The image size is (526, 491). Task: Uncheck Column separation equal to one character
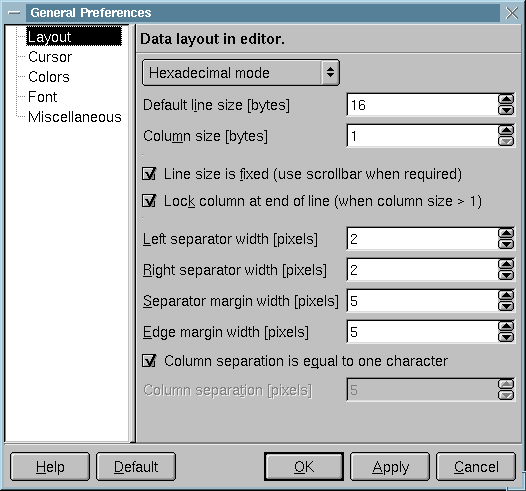pos(149,361)
